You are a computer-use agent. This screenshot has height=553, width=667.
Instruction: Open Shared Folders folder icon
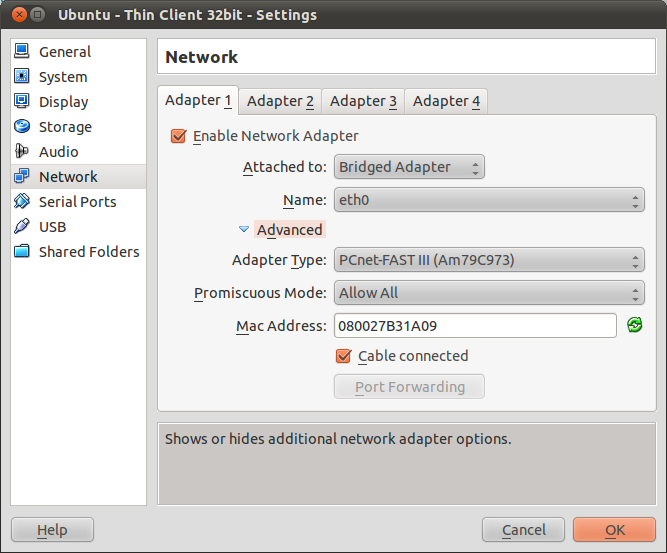(22, 251)
